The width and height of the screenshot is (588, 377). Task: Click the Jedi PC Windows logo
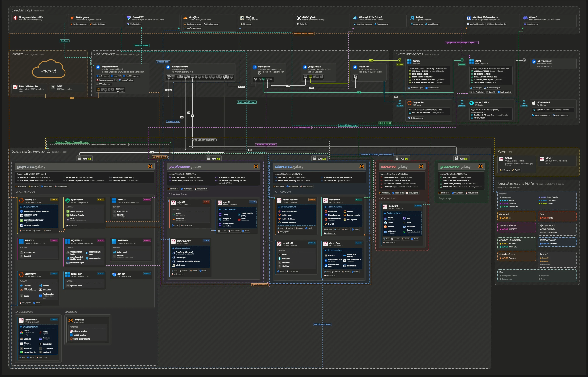[x=409, y=62]
